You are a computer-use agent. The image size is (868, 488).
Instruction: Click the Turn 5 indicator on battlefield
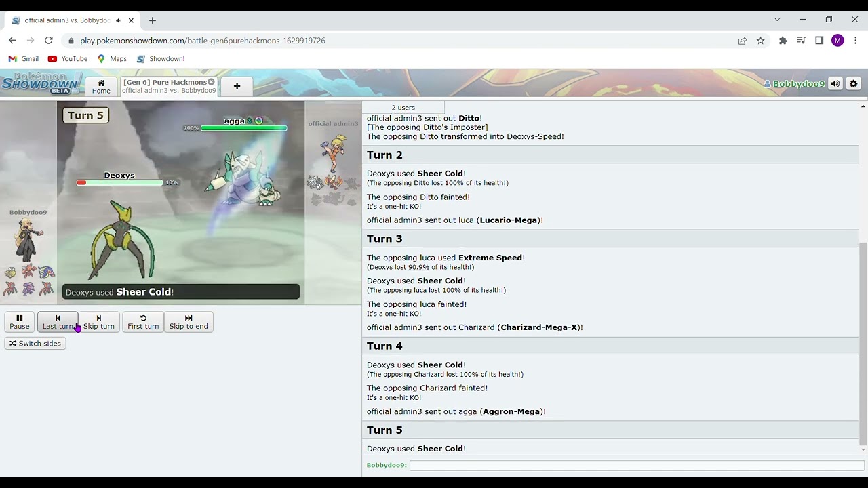pos(85,115)
